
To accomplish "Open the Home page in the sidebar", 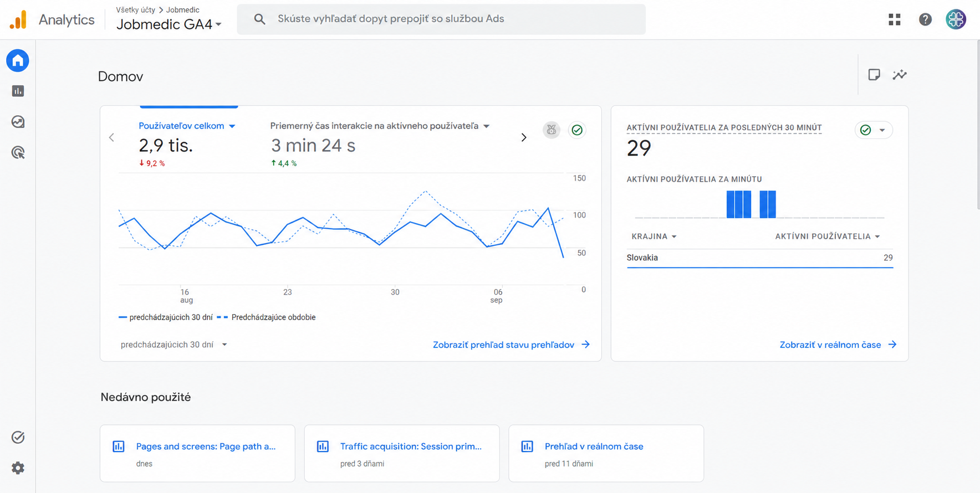I will click(18, 60).
